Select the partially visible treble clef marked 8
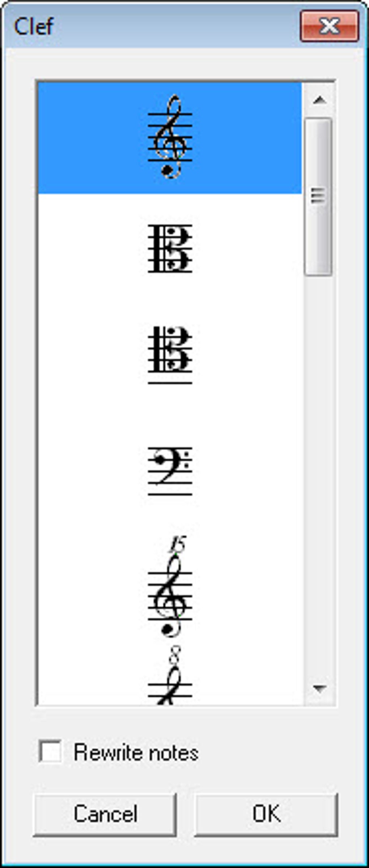This screenshot has width=369, height=868. pyautogui.click(x=170, y=675)
